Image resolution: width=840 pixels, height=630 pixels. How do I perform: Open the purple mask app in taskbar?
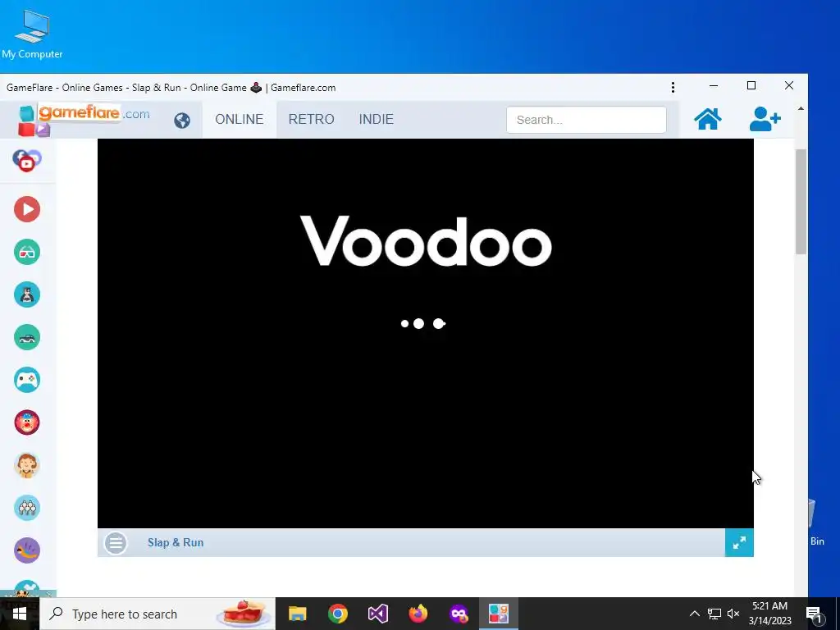point(459,614)
